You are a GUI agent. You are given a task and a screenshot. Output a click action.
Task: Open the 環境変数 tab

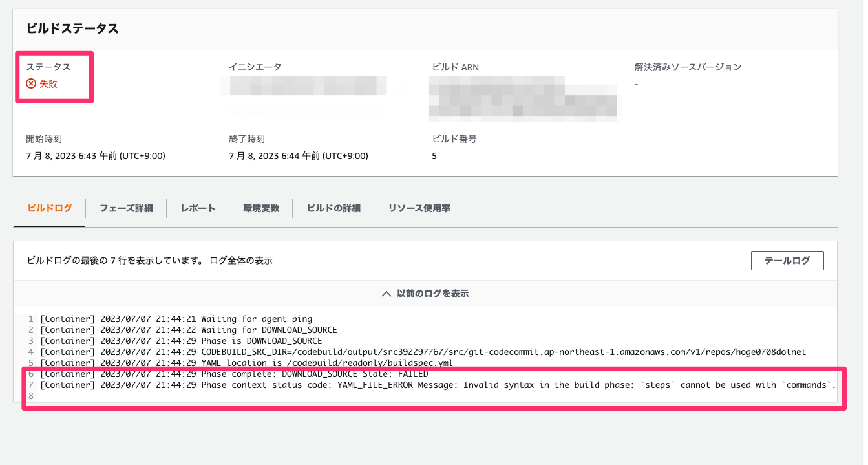point(260,208)
